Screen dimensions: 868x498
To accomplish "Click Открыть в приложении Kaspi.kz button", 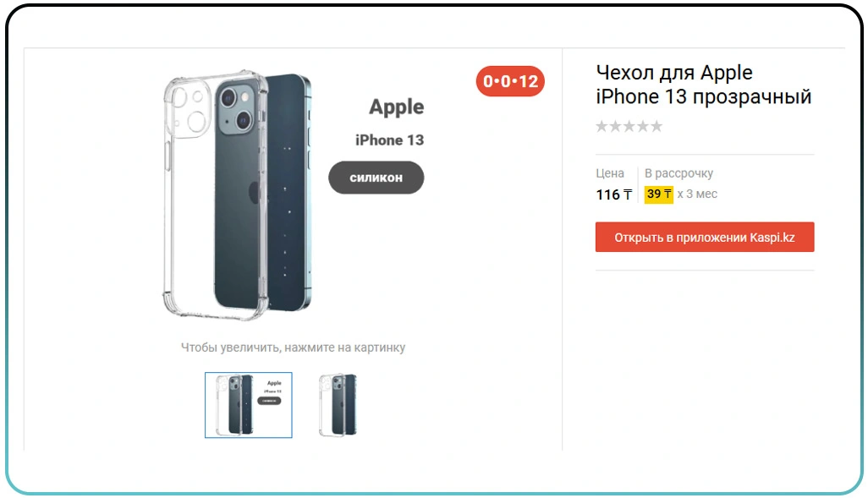I will pos(705,237).
